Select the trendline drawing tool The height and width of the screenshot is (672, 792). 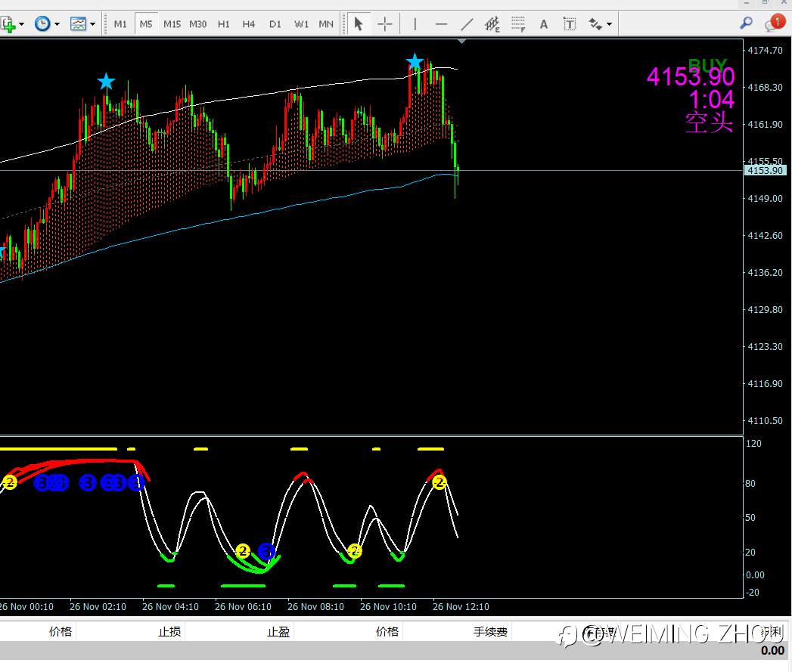click(x=467, y=23)
